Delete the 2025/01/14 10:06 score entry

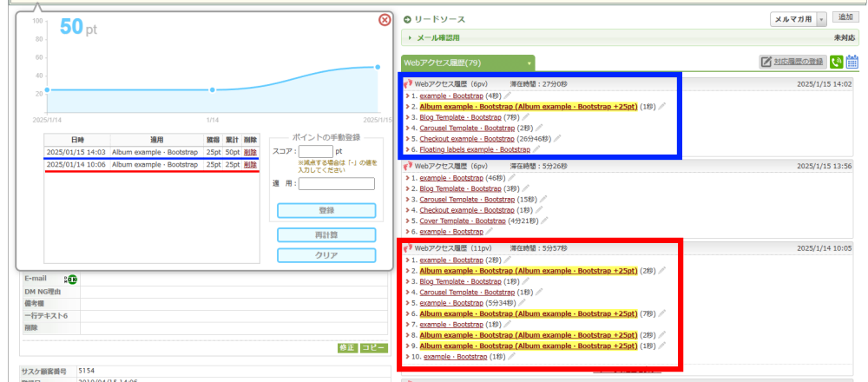(250, 164)
